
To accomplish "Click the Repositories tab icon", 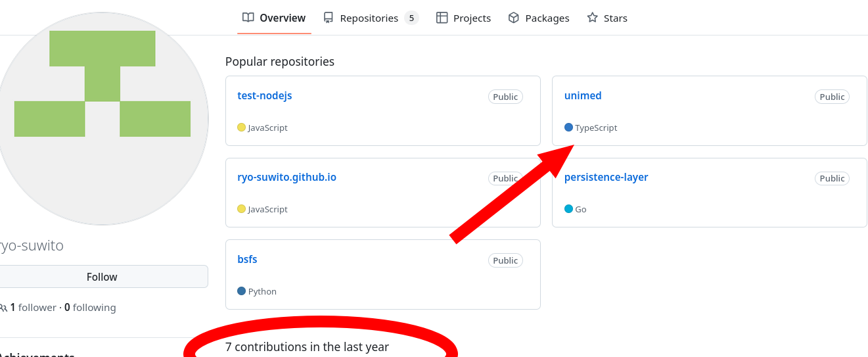I will [329, 18].
